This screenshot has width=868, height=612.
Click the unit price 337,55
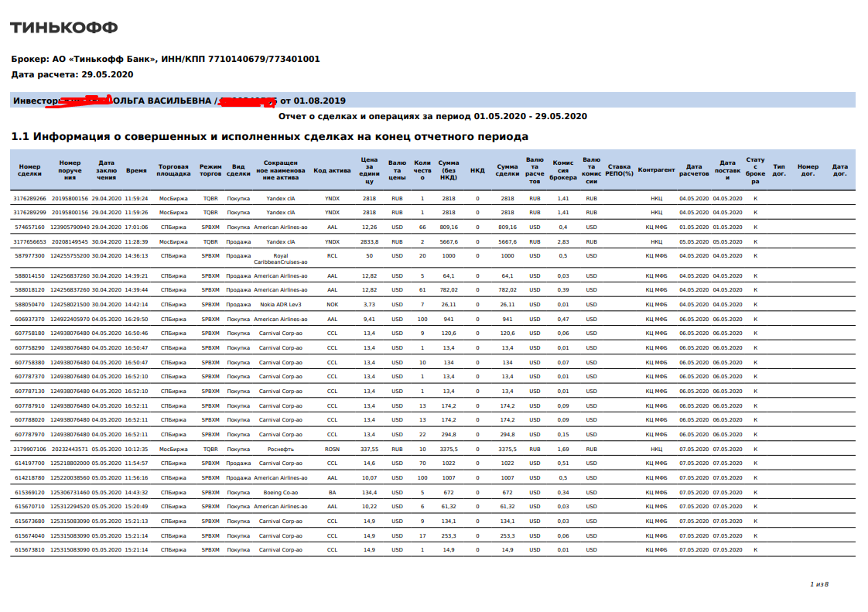(x=369, y=450)
